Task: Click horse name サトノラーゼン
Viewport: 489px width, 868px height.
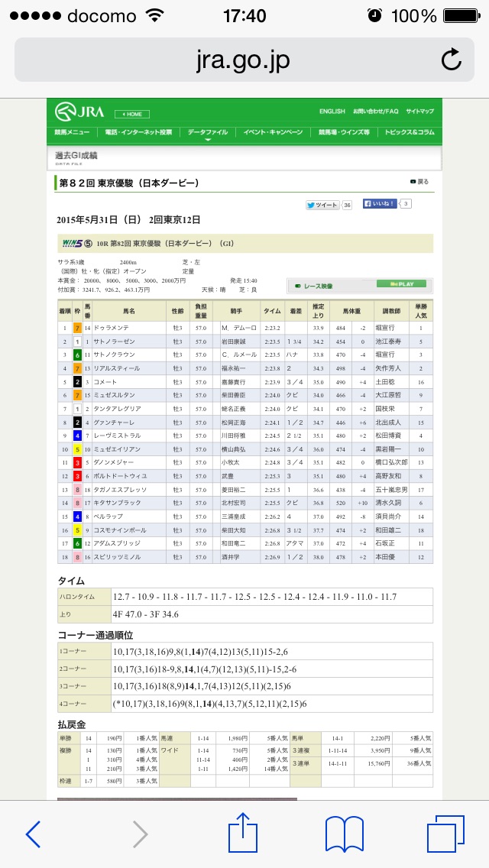Action: (114, 342)
